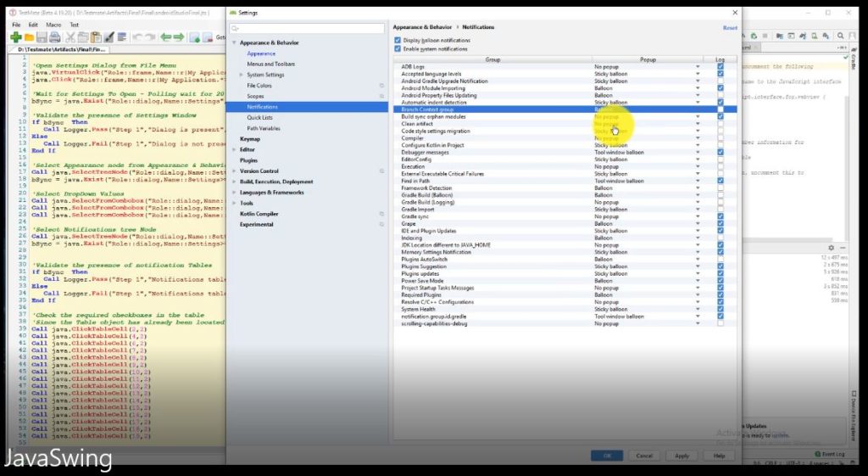The width and height of the screenshot is (868, 476).
Task: Click the settings search input field
Action: tap(309, 29)
